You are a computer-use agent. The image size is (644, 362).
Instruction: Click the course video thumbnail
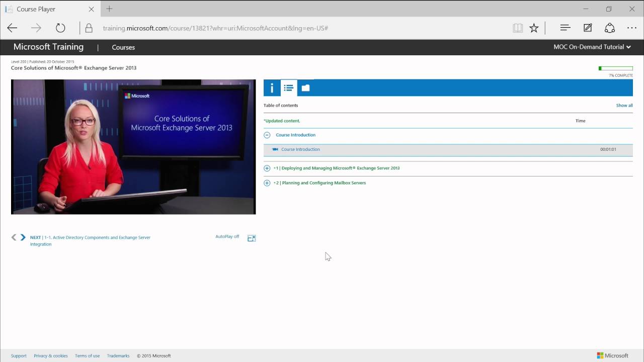tap(133, 147)
